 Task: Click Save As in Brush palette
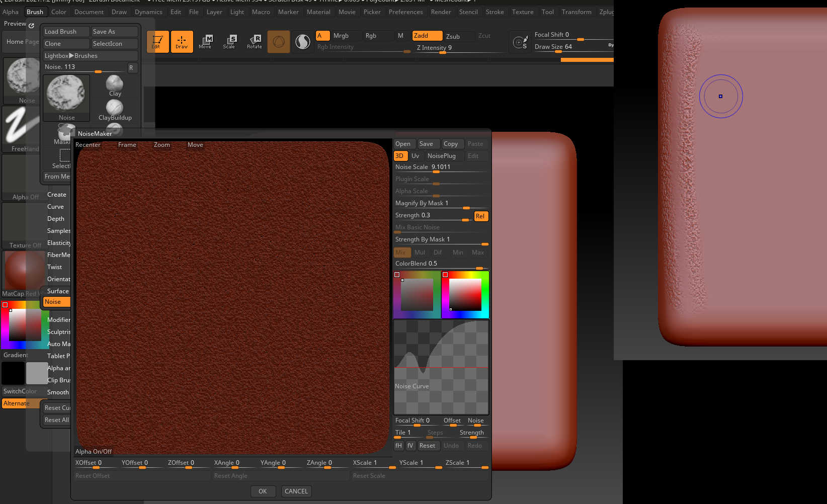point(114,32)
